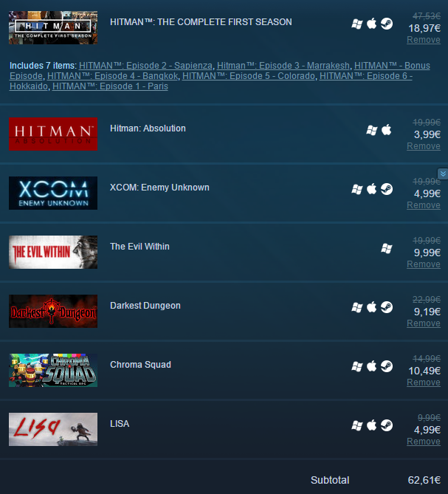Open the XCOM Enemy Unknown thumbnail image
448x494 pixels.
(x=53, y=193)
